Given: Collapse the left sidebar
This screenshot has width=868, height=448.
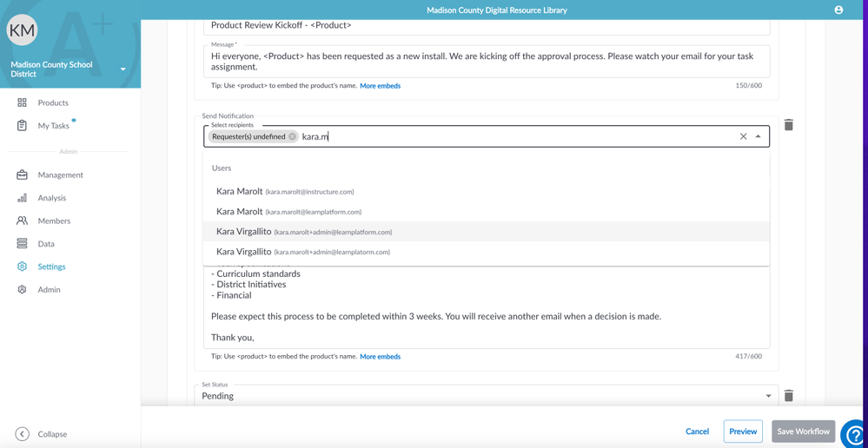Looking at the screenshot, I should [23, 434].
